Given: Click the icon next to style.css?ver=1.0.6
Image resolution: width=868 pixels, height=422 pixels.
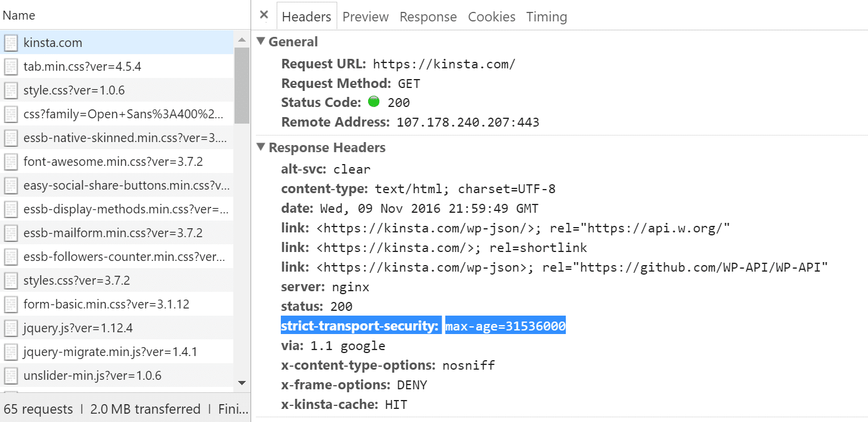Looking at the screenshot, I should pos(11,90).
